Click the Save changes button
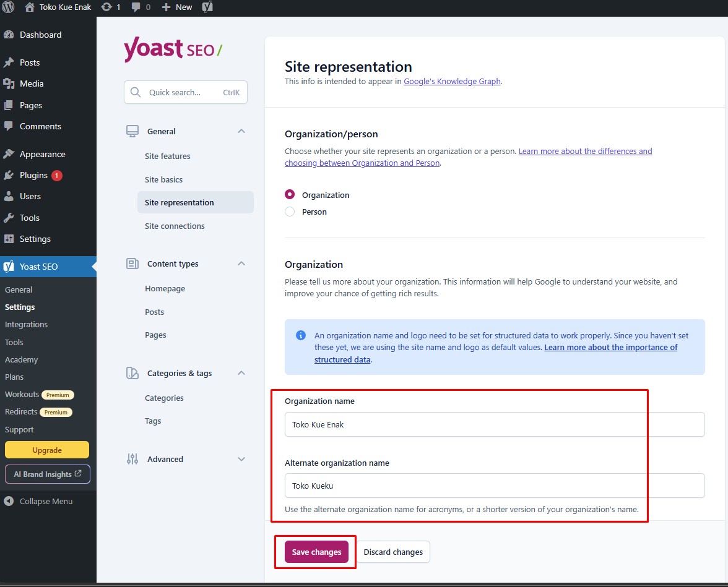Image resolution: width=728 pixels, height=587 pixels. (x=316, y=552)
